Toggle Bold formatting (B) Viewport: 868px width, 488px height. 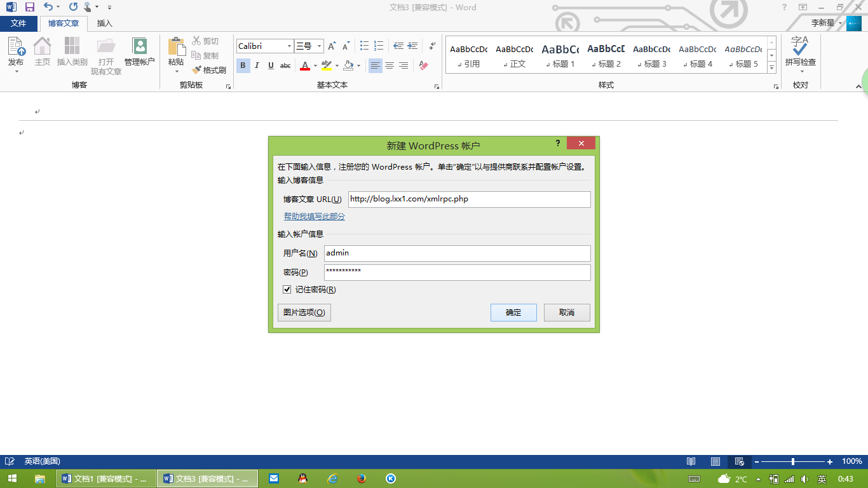243,65
